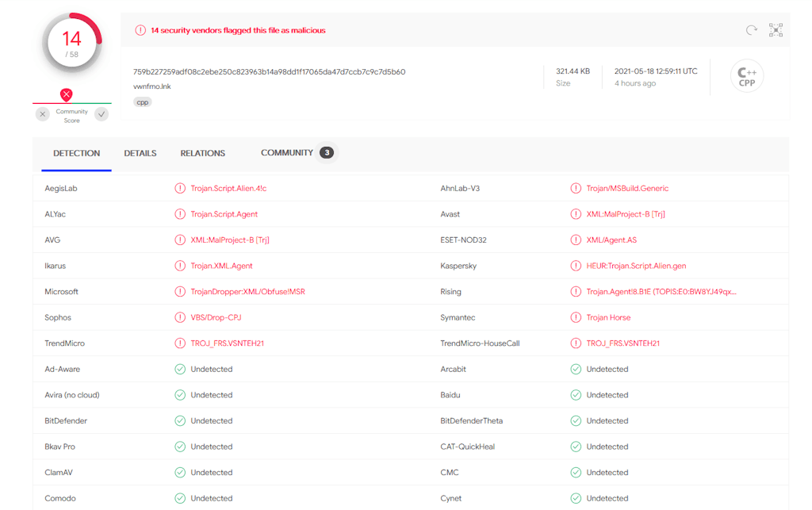Image resolution: width=812 pixels, height=510 pixels.
Task: Click truncated Rising Trojan.Agent!8.B1E result
Action: click(x=661, y=292)
